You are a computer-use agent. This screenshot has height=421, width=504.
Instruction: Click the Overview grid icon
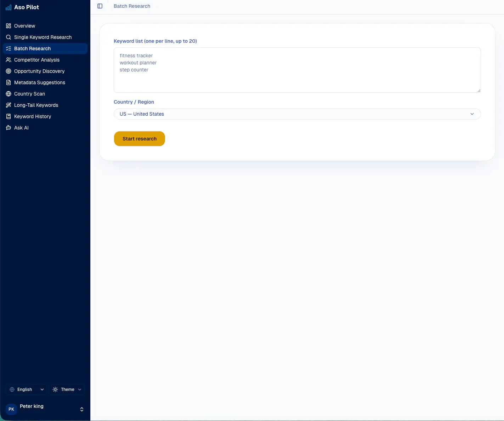coord(9,26)
